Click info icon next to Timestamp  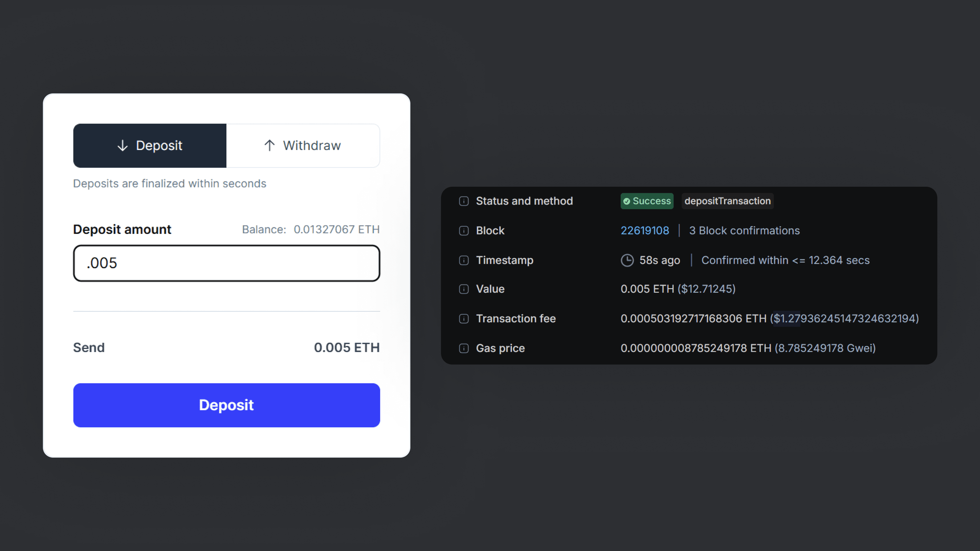click(463, 260)
